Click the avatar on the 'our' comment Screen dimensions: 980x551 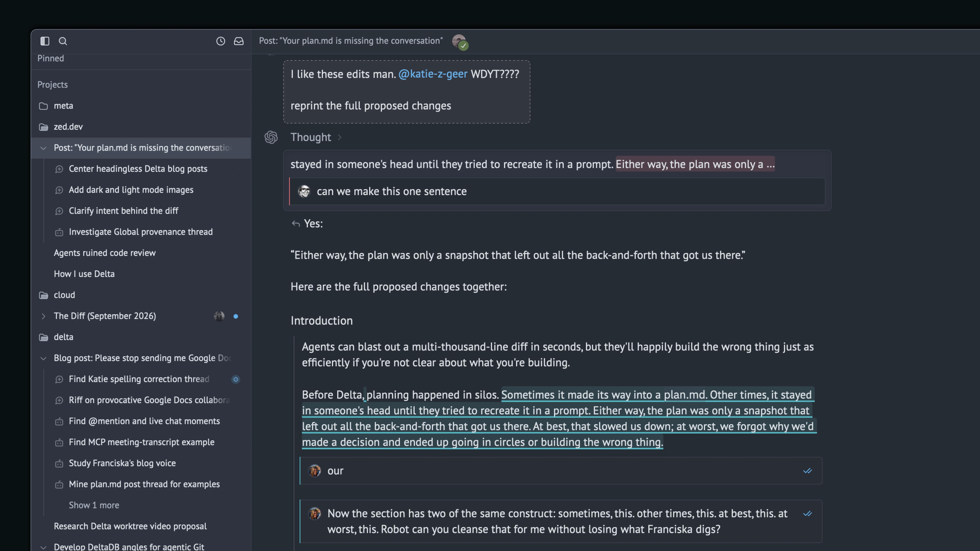point(315,471)
